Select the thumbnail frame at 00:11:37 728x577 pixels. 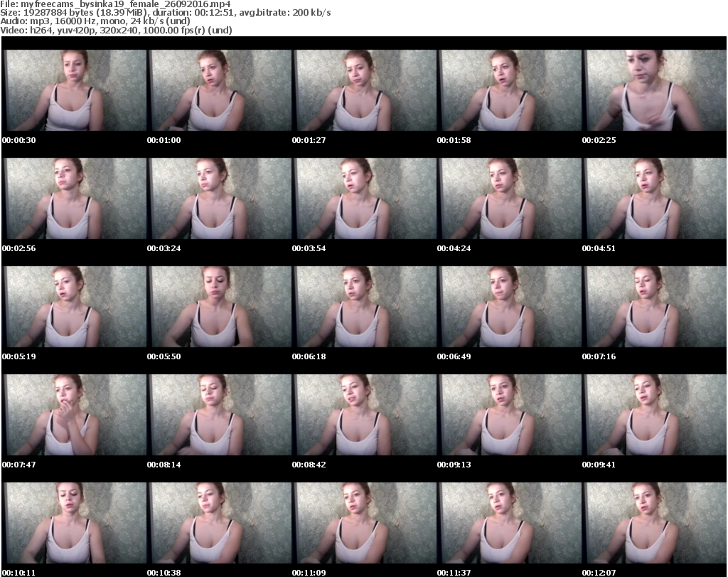[509, 523]
